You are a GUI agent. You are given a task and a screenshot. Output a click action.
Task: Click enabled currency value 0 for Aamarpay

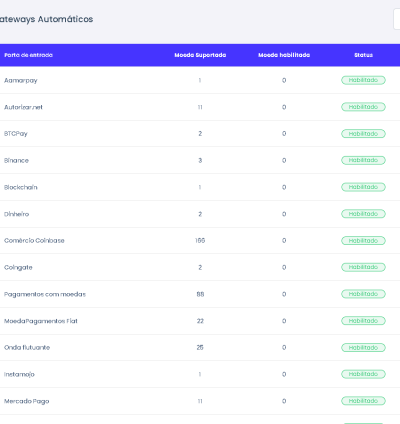[284, 80]
